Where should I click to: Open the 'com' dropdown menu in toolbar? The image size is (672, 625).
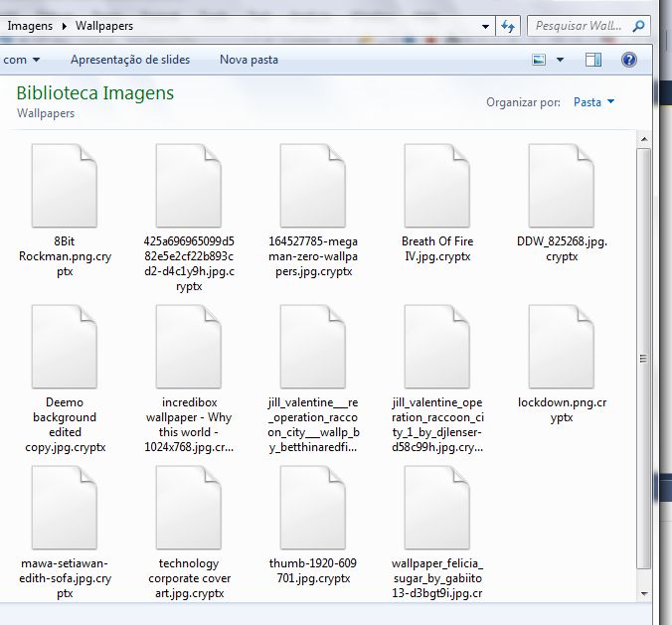21,60
